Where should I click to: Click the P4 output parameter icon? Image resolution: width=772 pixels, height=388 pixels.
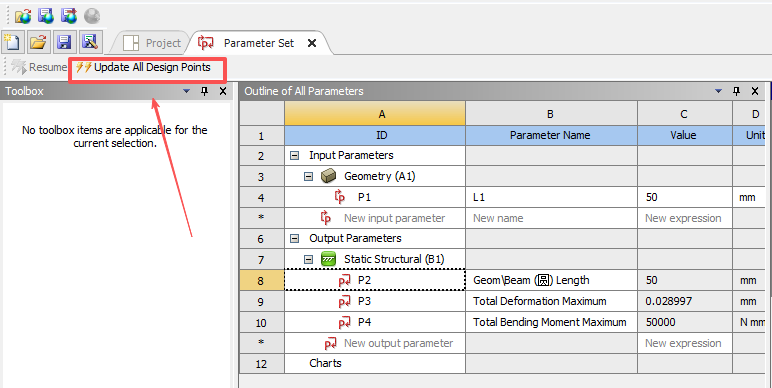coord(345,322)
